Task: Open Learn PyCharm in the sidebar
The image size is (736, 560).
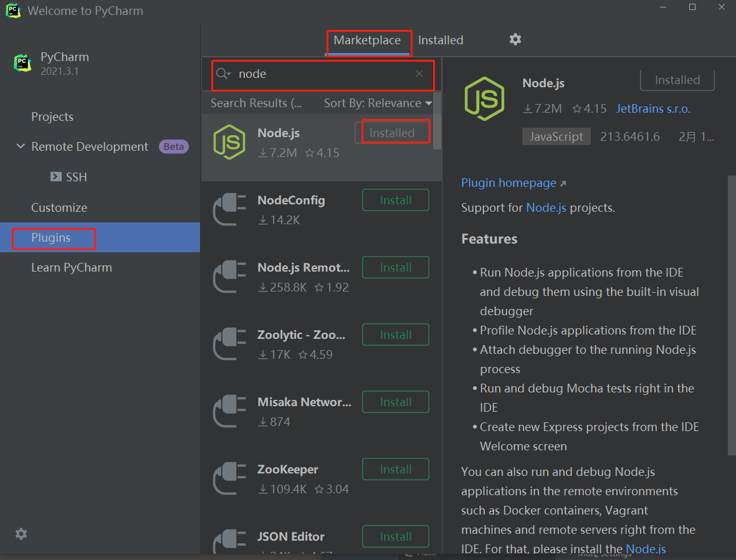Action: tap(71, 268)
